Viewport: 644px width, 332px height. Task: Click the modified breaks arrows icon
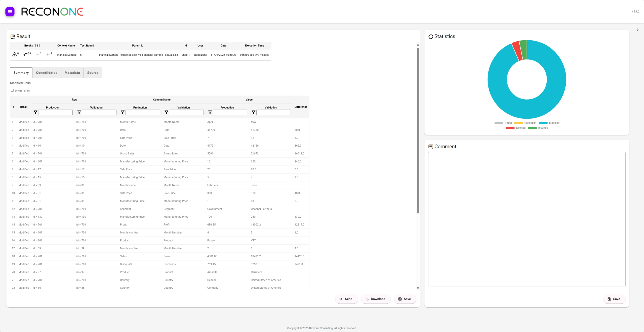25,54
